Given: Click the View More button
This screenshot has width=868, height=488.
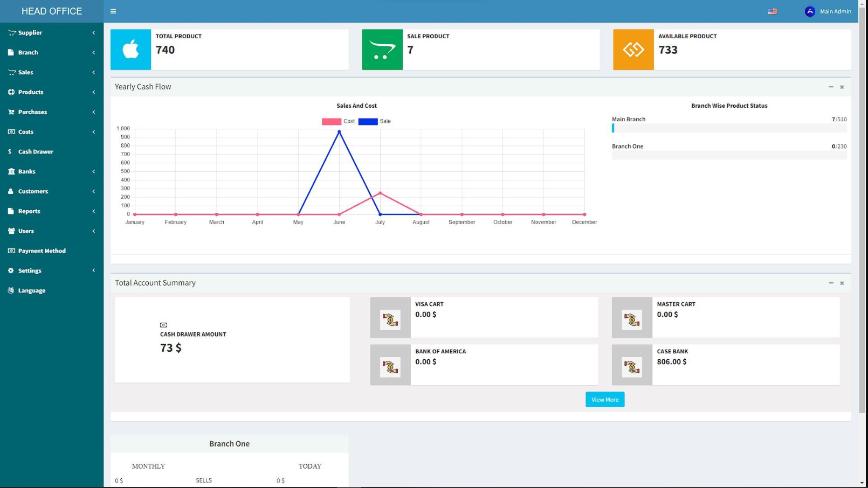Looking at the screenshot, I should pos(604,400).
